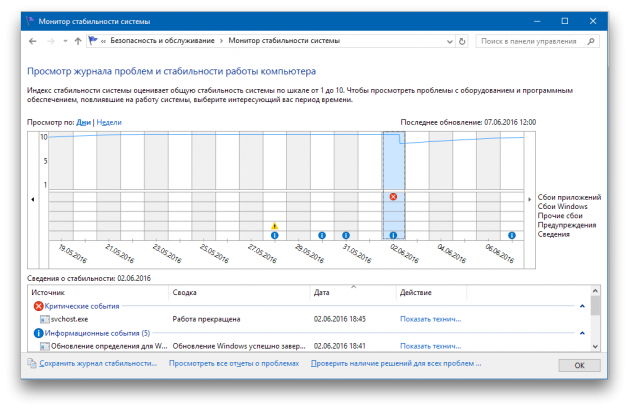This screenshot has width=630, height=410.
Task: Click 'Сохранить журнал стабильности...' link
Action: pyautogui.click(x=98, y=363)
